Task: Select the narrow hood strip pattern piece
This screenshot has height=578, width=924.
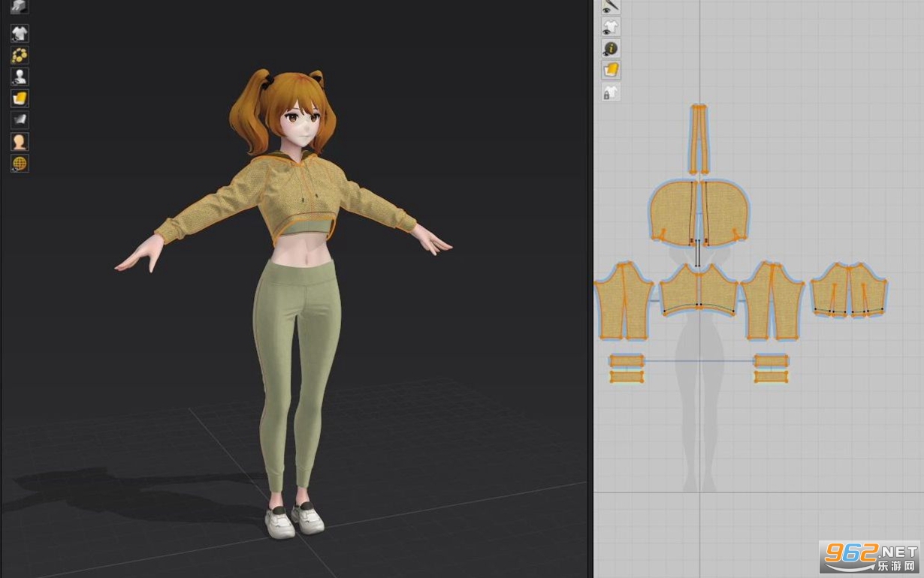Action: click(x=699, y=139)
